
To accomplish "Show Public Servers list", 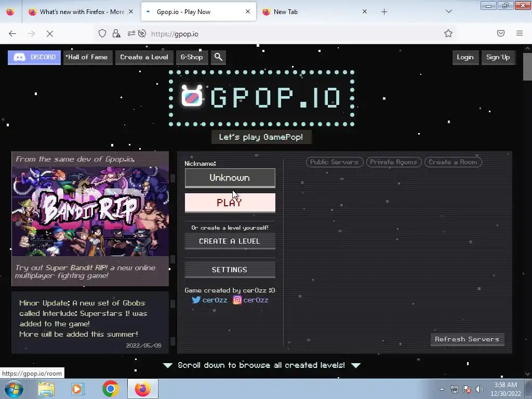I will click(x=335, y=162).
